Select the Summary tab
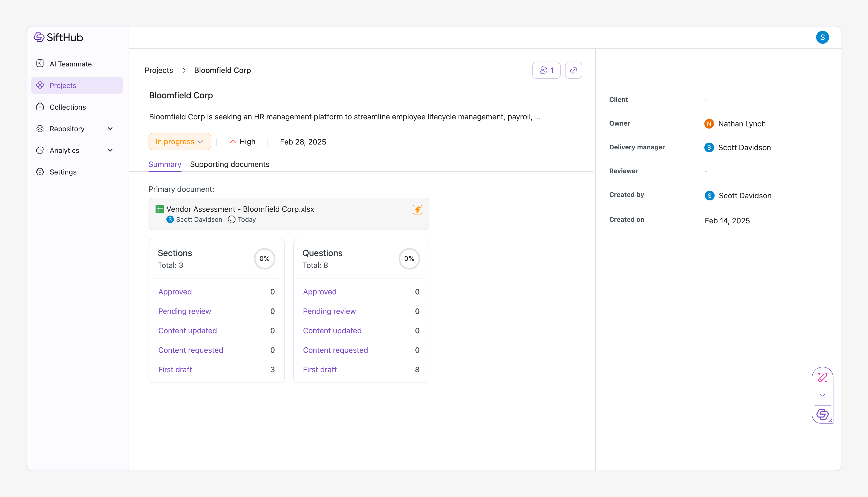 165,164
